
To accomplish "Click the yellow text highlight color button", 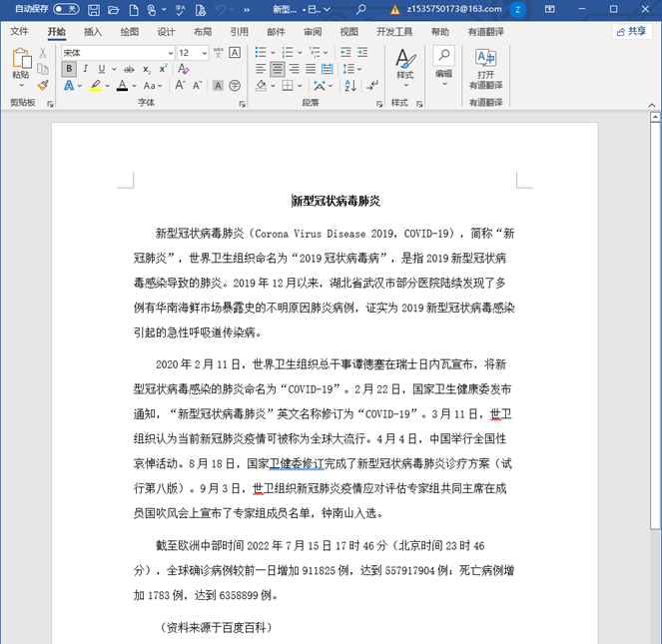I will pyautogui.click(x=96, y=86).
